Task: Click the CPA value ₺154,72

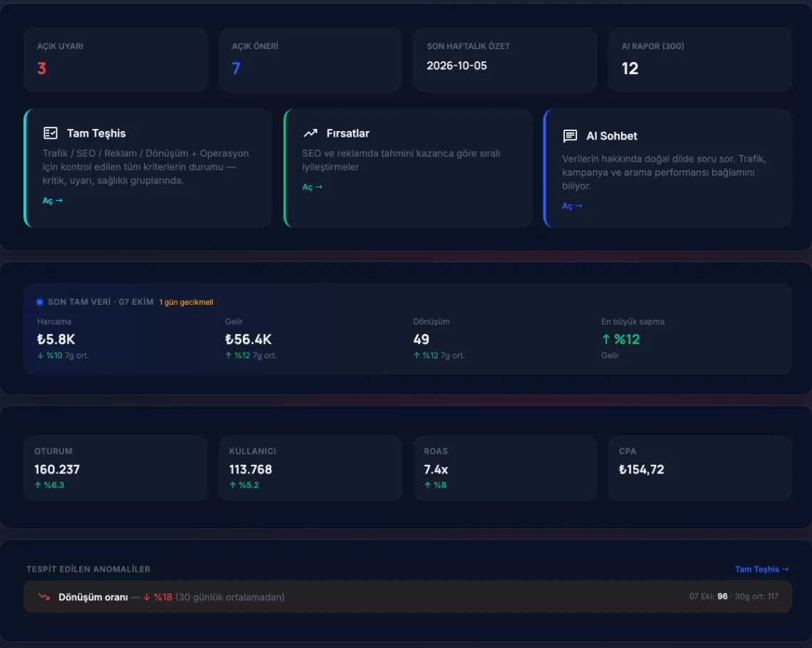Action: (x=642, y=469)
